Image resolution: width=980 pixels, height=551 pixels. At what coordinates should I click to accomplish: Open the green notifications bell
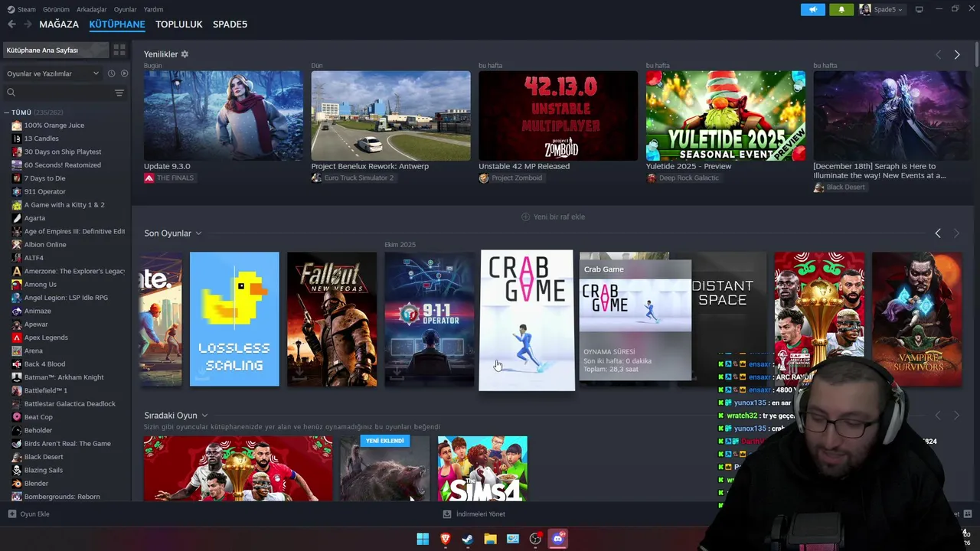pos(841,9)
